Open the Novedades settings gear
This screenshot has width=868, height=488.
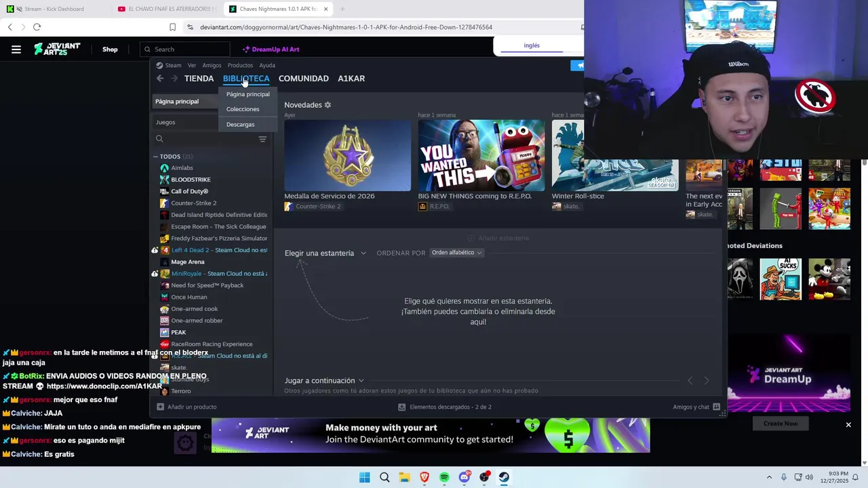pos(328,105)
